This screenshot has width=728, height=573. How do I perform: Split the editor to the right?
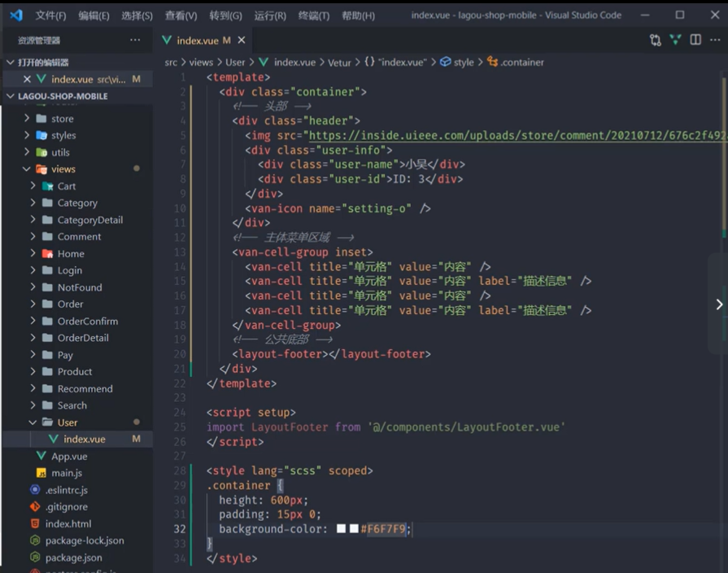coord(695,40)
